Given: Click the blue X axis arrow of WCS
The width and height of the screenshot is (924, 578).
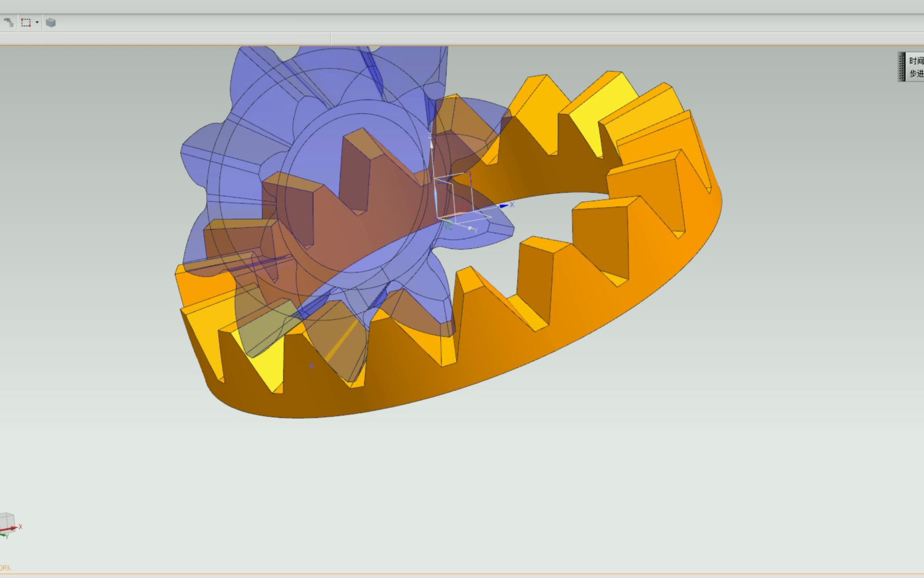Looking at the screenshot, I should (504, 206).
